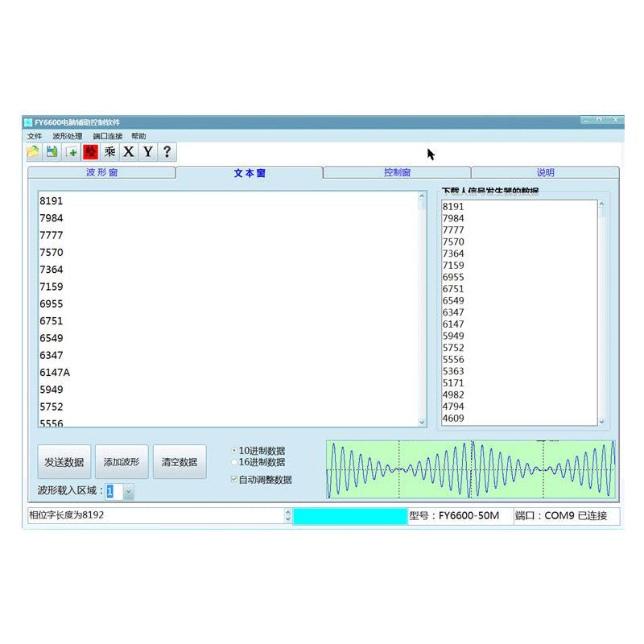Viewport: 644px width, 644px height.
Task: Click the 乘 multiply toolbar icon
Action: [110, 151]
